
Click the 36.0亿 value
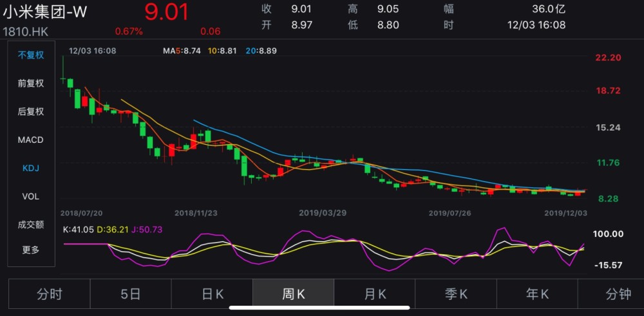[x=549, y=8]
